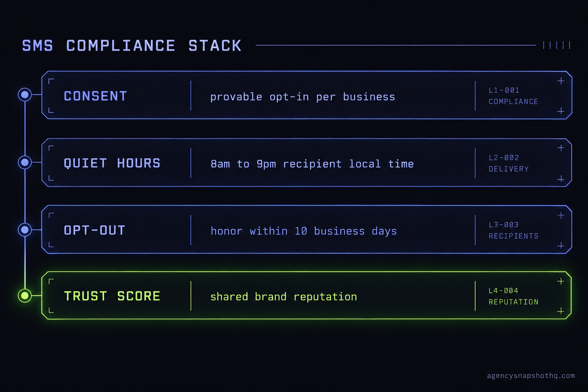Click the text '8am to 9pm recipient local time'
This screenshot has height=392, width=588.
coord(312,164)
